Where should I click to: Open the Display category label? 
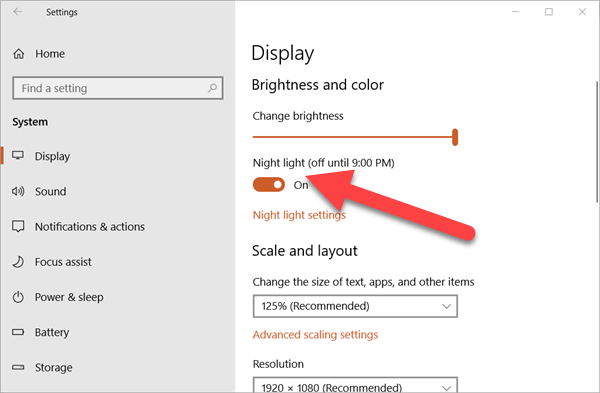tap(52, 157)
